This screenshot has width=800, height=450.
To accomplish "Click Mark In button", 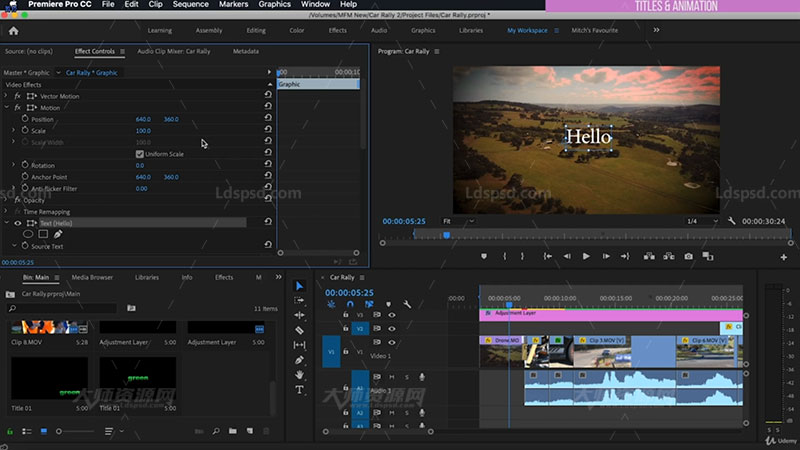I will coord(505,256).
